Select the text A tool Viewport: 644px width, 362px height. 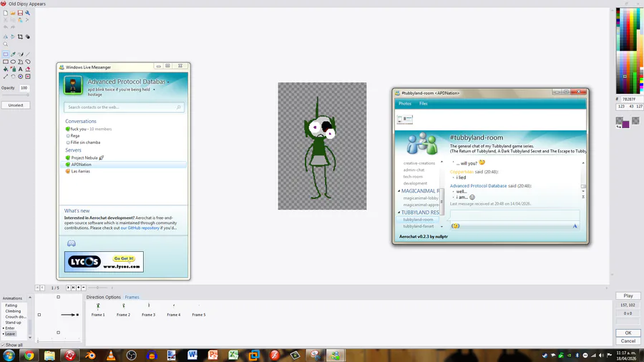pos(20,69)
